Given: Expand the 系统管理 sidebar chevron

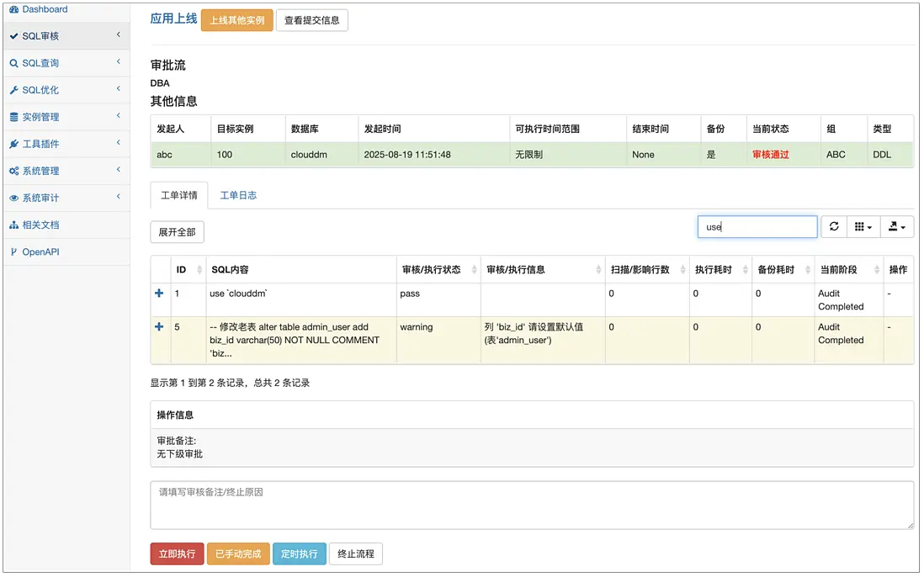Looking at the screenshot, I should point(119,170).
